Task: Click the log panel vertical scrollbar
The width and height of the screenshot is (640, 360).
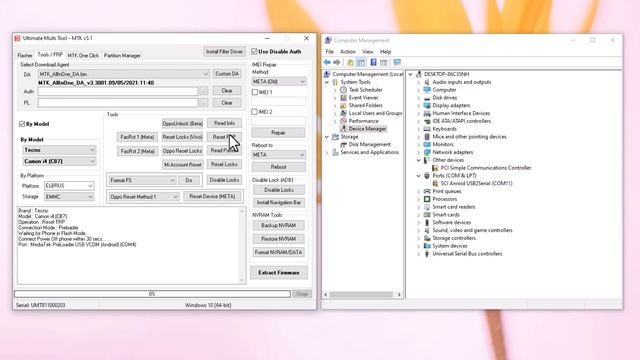Action: pos(242,245)
